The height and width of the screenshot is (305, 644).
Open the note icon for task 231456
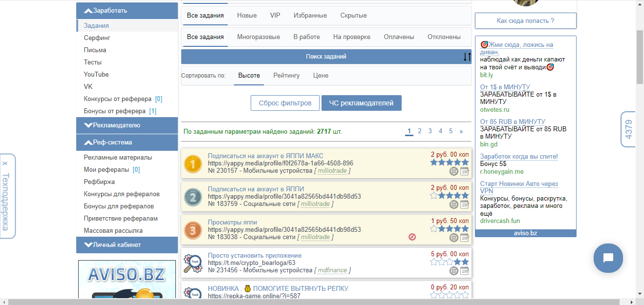[x=464, y=271]
